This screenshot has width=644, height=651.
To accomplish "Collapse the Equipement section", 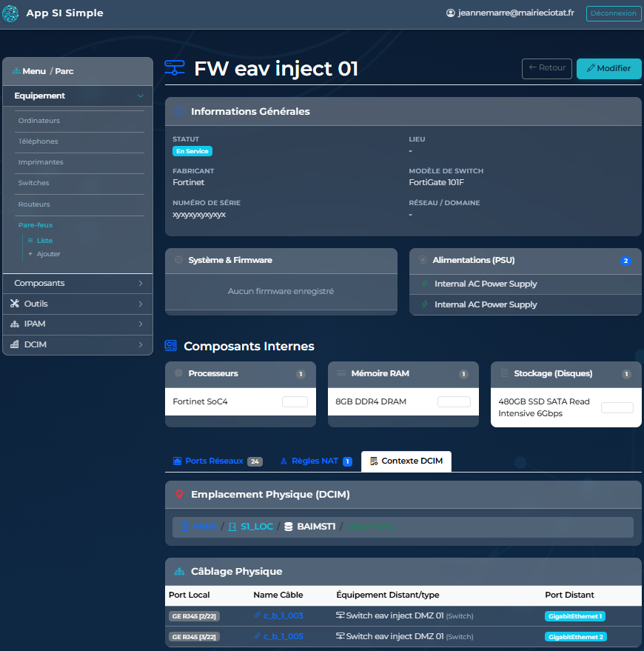I will click(x=78, y=96).
